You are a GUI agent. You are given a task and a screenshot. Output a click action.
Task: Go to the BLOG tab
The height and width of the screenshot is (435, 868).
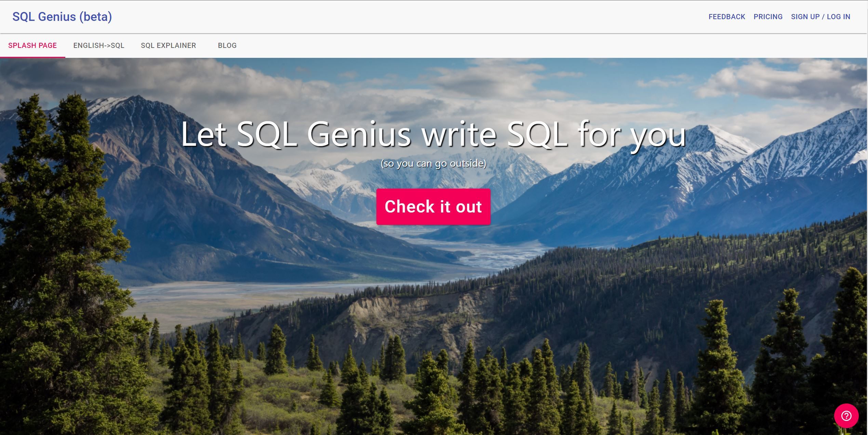tap(227, 45)
